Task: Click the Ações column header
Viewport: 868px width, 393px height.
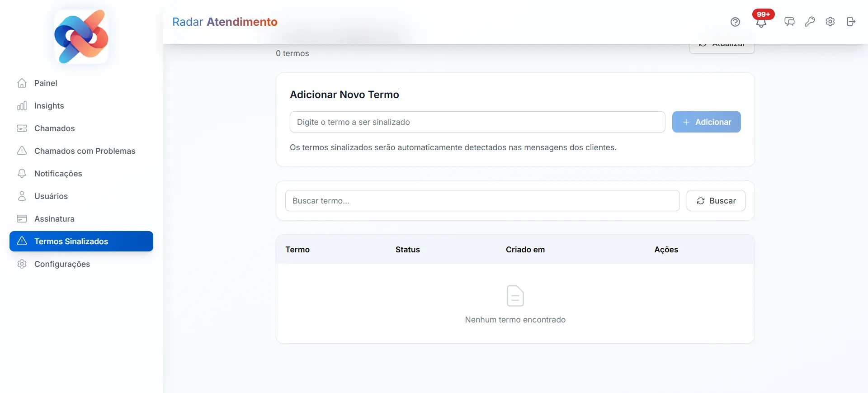Action: [x=666, y=250]
